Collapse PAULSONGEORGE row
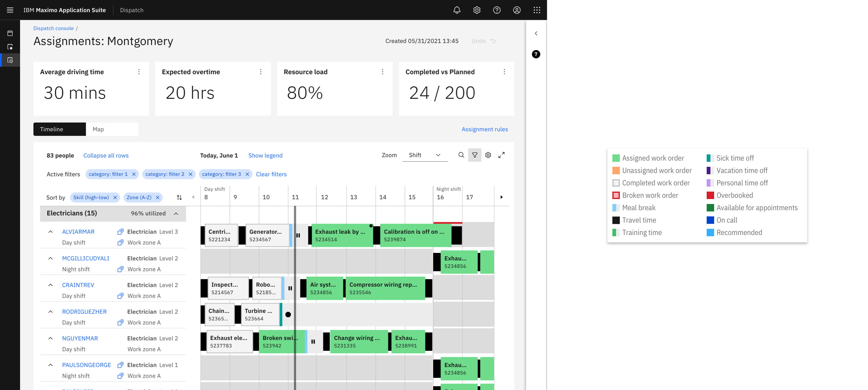This screenshot has height=390, width=868. point(50,365)
